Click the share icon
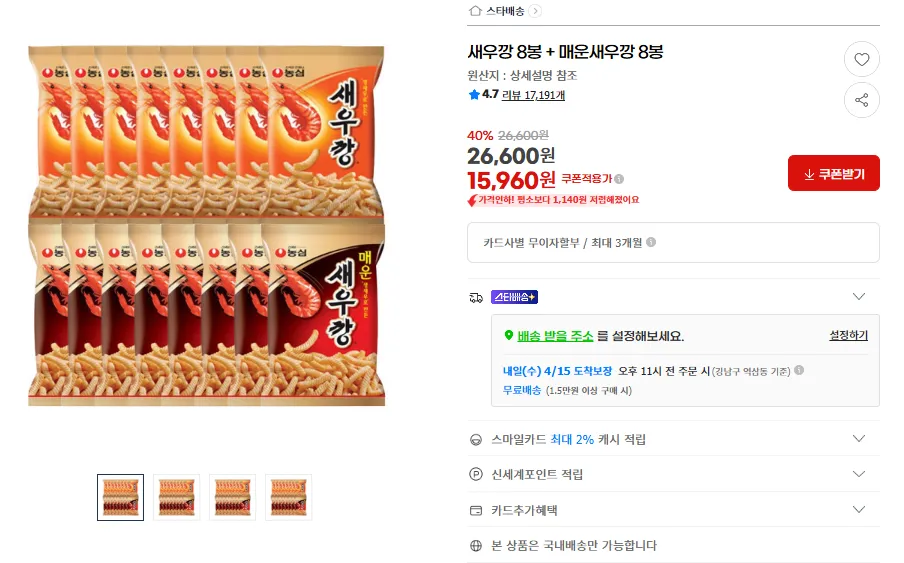The image size is (904, 563). tap(861, 99)
